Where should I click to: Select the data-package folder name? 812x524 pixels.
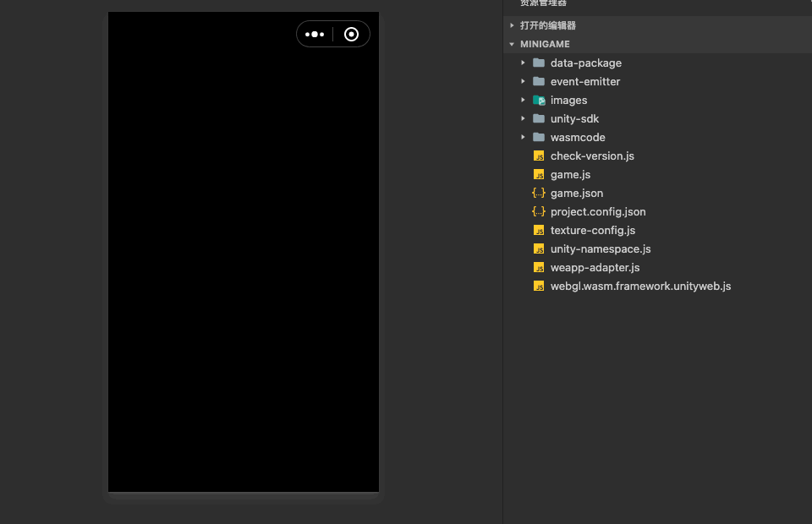coord(585,63)
